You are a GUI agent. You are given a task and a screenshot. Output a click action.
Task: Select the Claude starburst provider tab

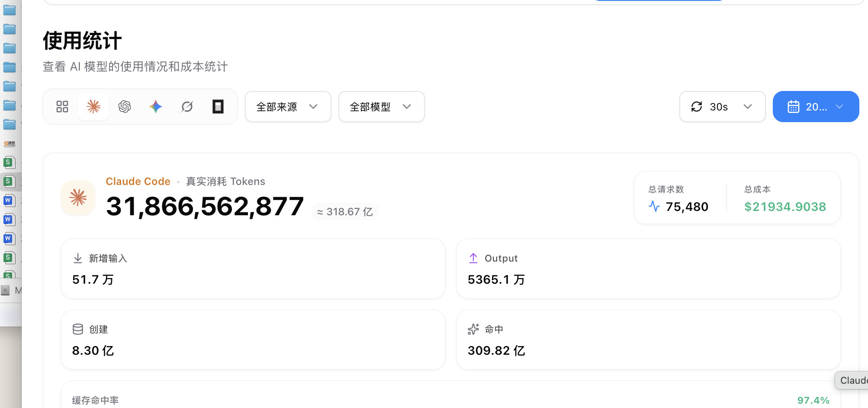93,107
